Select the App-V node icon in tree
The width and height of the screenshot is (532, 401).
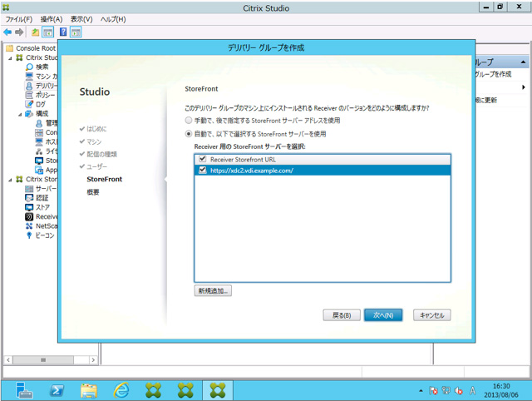point(39,170)
